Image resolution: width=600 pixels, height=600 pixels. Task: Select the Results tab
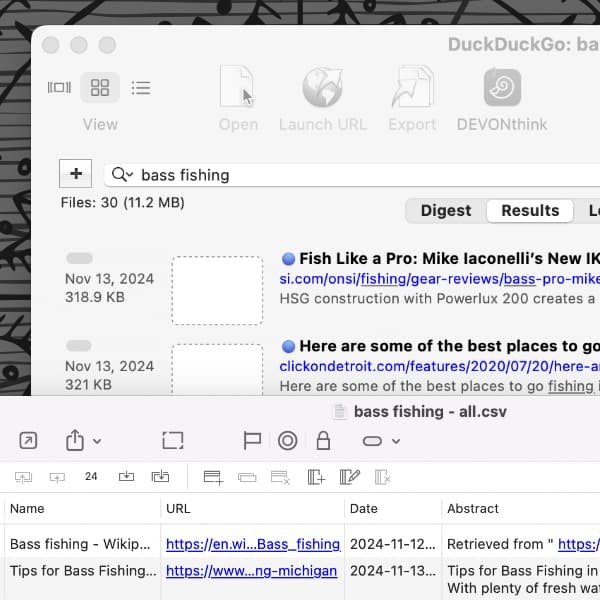pos(529,210)
